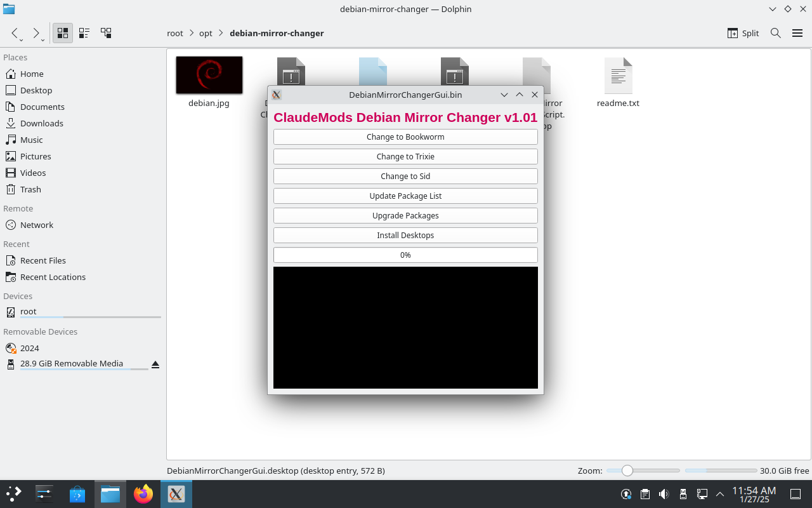Viewport: 812px width, 508px height.
Task: Navigate to root in the breadcrumb
Action: pos(175,33)
